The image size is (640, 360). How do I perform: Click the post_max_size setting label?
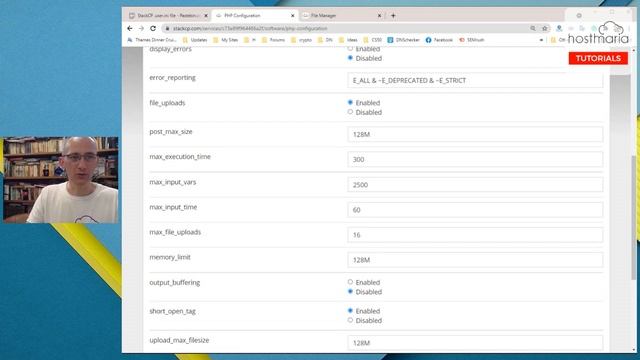click(x=171, y=132)
